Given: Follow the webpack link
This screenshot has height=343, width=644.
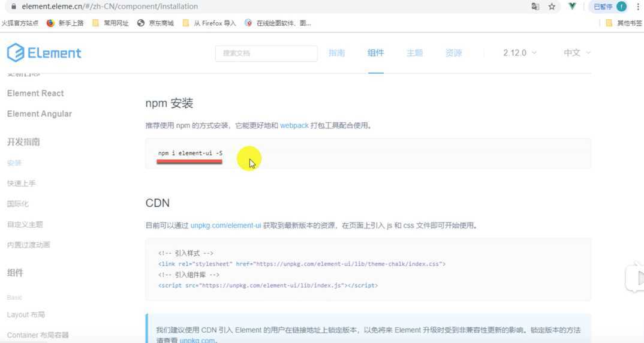Looking at the screenshot, I should (294, 126).
